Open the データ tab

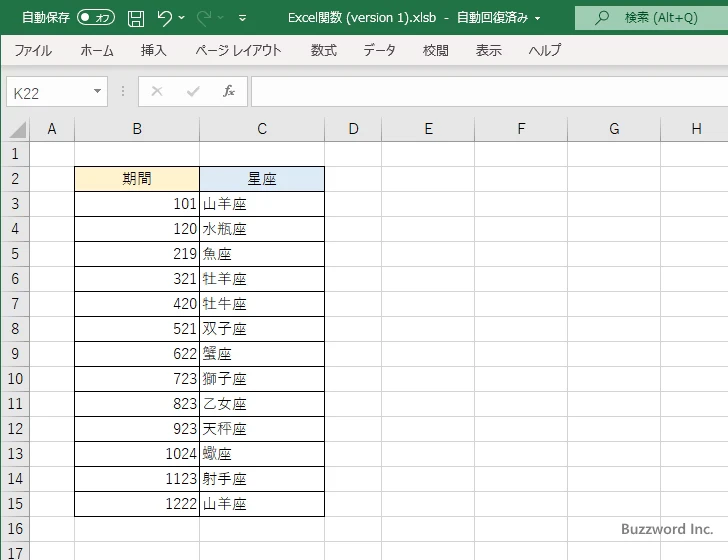click(x=379, y=50)
